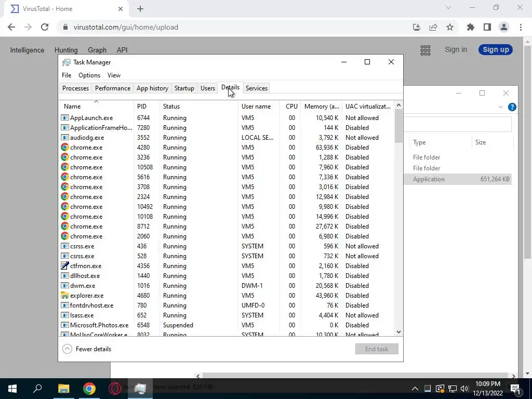Open the API link on VirusTotal
This screenshot has width=532, height=399.
coord(122,50)
